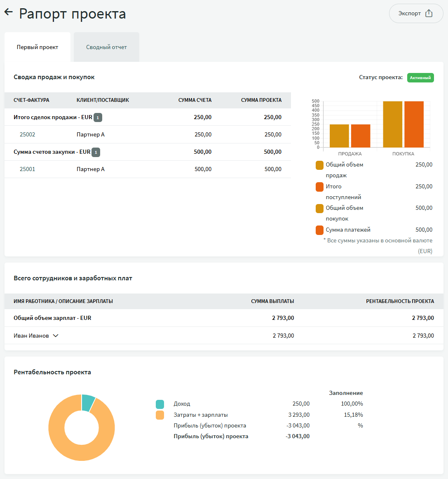Toggle Общий объем продаж legend swatch
448x479 pixels.
[x=319, y=165]
